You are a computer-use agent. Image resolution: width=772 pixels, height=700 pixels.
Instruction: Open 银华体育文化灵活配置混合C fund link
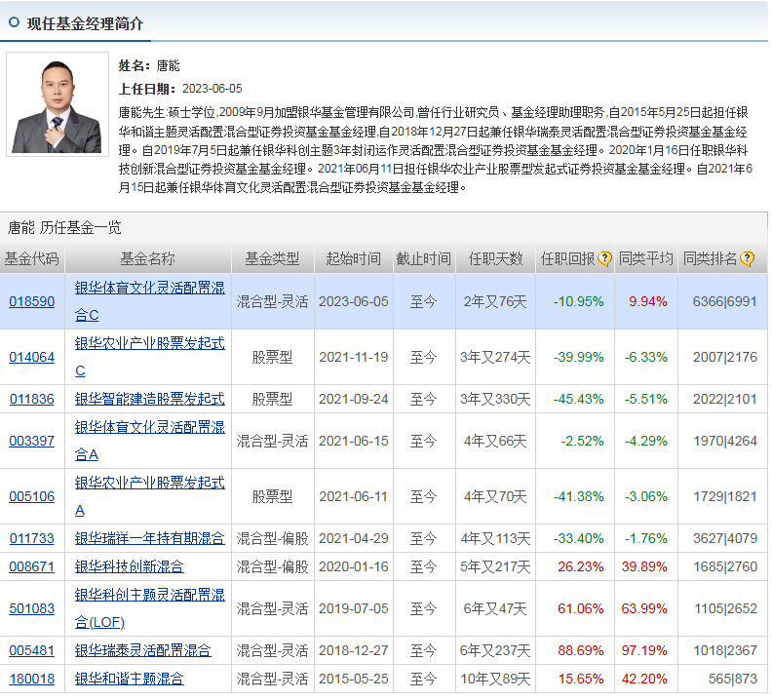coord(150,301)
